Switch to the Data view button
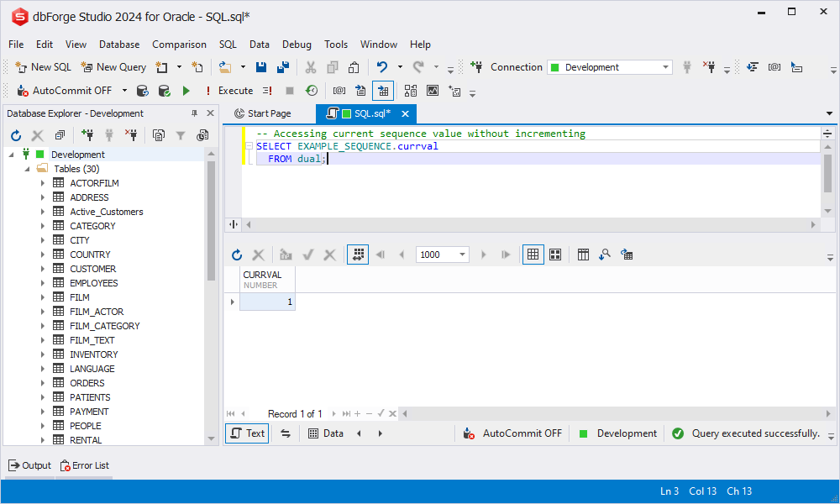Screen dimensions: 840x504 (x=326, y=433)
